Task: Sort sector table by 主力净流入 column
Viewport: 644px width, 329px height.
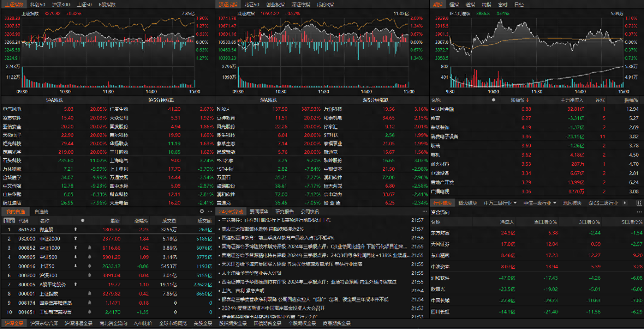Action: coord(572,100)
